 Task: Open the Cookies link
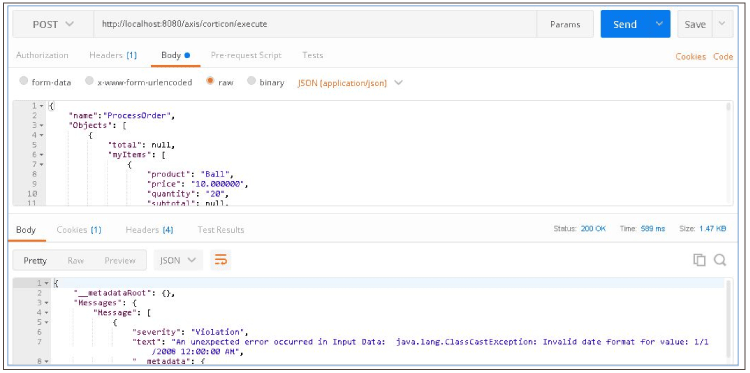[x=691, y=56]
